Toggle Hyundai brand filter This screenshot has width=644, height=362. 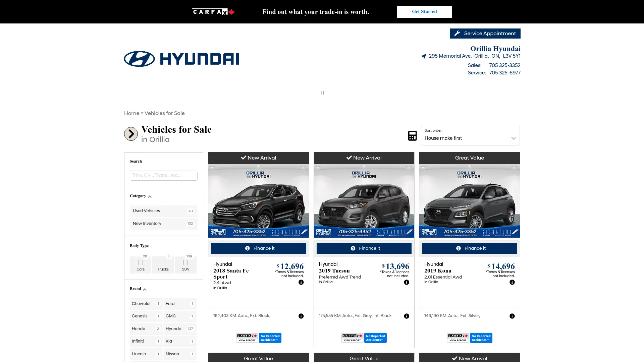(x=180, y=329)
